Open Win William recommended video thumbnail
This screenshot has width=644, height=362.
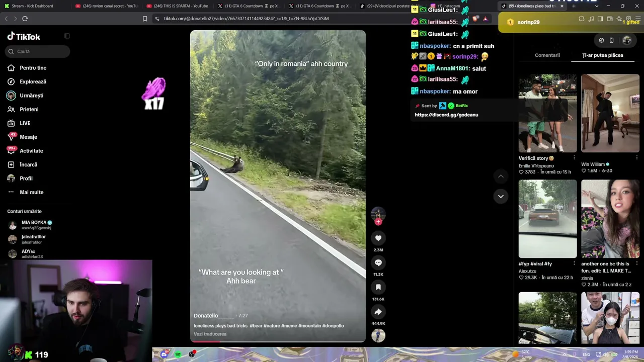point(610,113)
